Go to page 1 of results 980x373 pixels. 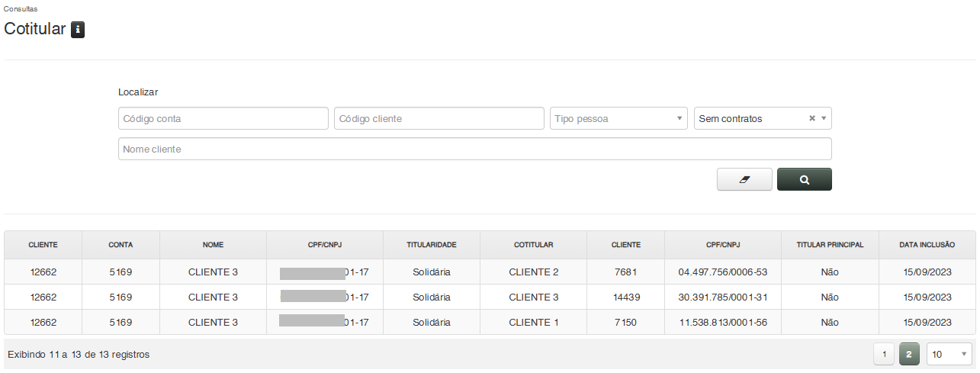pos(883,354)
